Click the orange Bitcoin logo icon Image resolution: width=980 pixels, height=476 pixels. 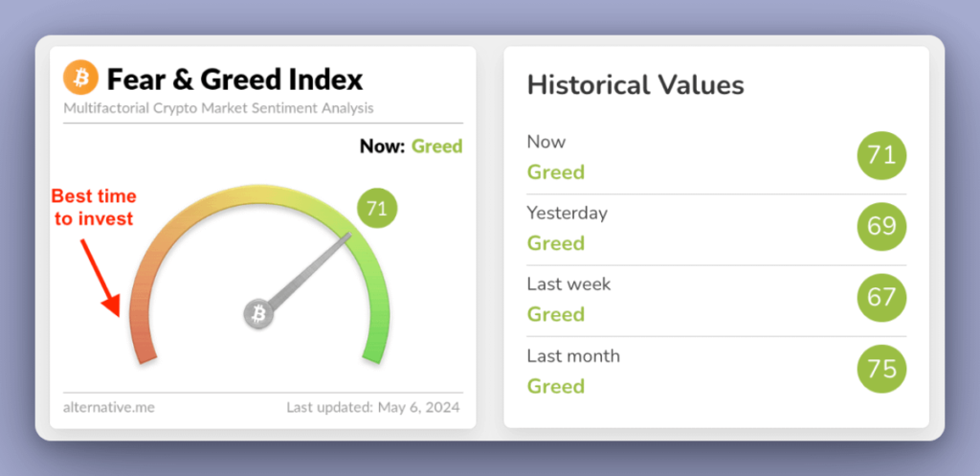[x=80, y=79]
